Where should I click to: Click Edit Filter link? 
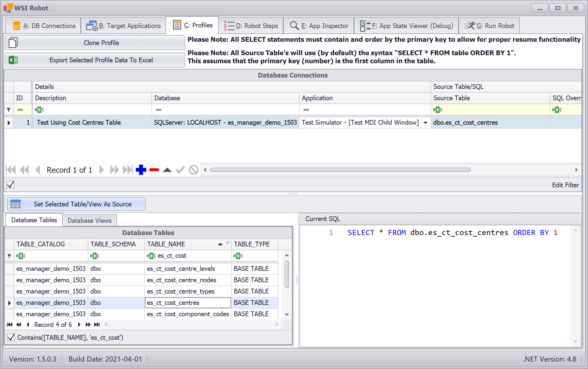point(565,185)
